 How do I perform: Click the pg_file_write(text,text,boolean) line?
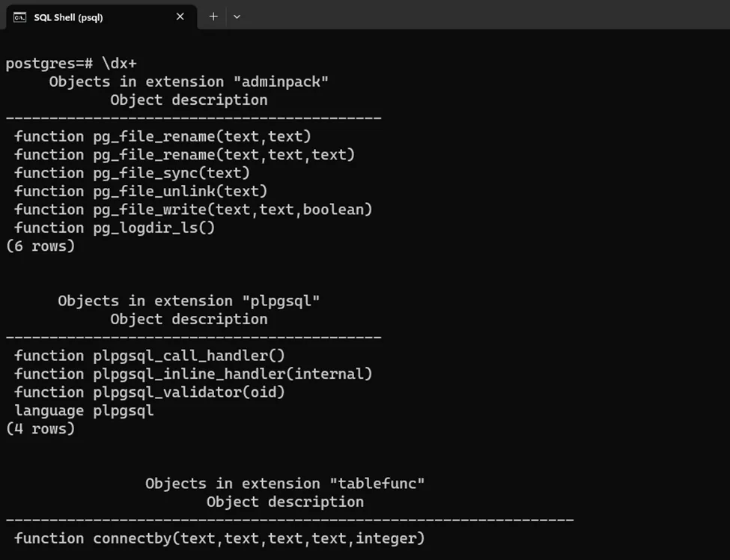[x=193, y=210]
